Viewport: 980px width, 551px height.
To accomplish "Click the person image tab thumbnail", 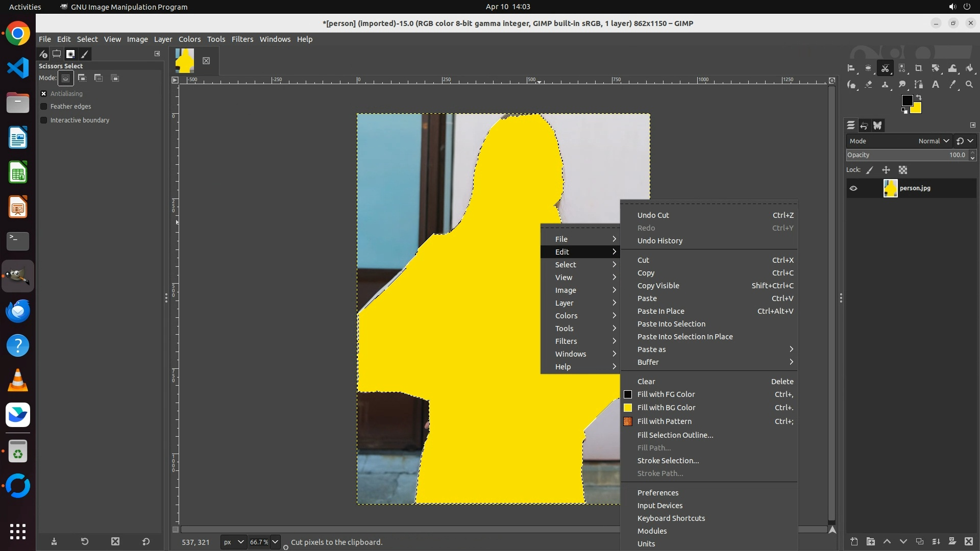I will [x=185, y=61].
